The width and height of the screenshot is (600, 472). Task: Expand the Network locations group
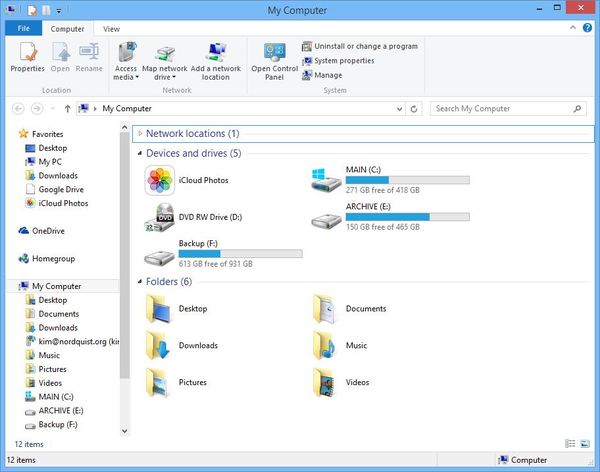tap(139, 133)
